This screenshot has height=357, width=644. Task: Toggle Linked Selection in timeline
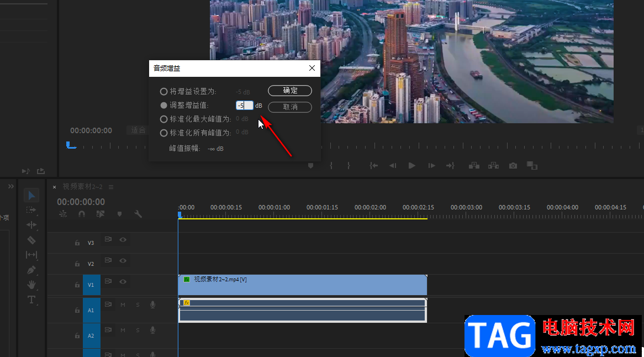pyautogui.click(x=101, y=214)
